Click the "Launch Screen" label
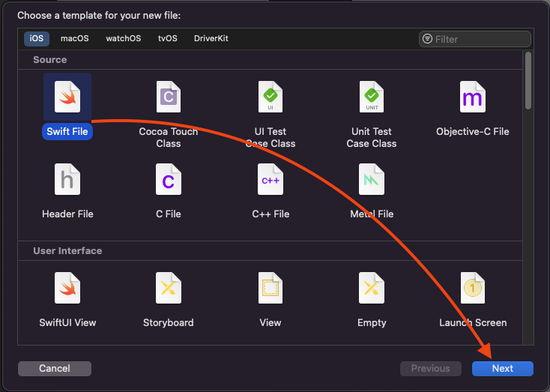Screen dimensions: 550x392 point(473,323)
